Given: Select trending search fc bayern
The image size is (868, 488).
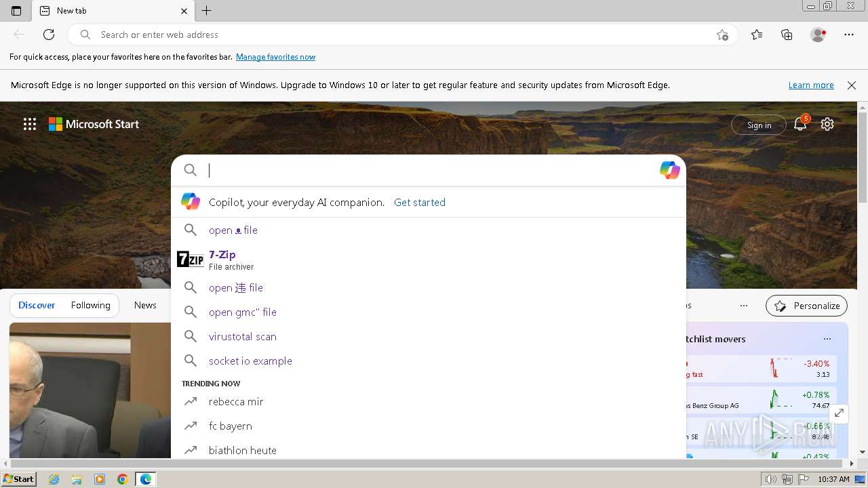Looking at the screenshot, I should 429,426.
